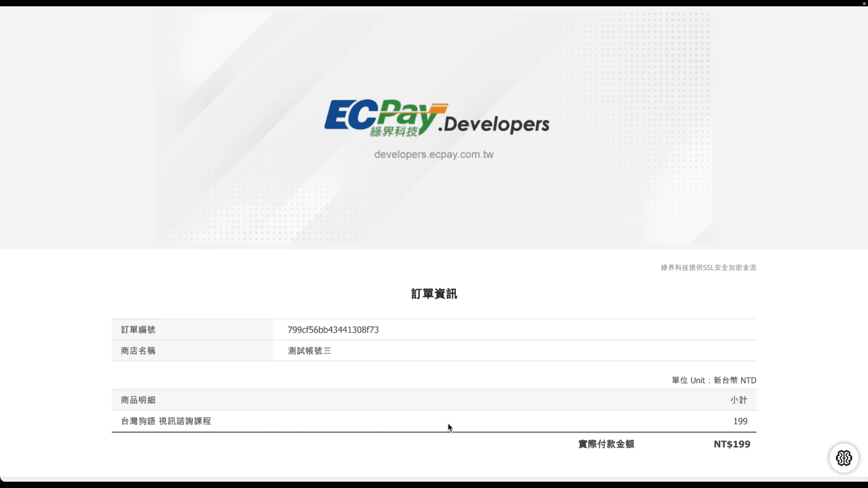Click the 訂單資訊 heading
This screenshot has height=488, width=868.
point(434,294)
